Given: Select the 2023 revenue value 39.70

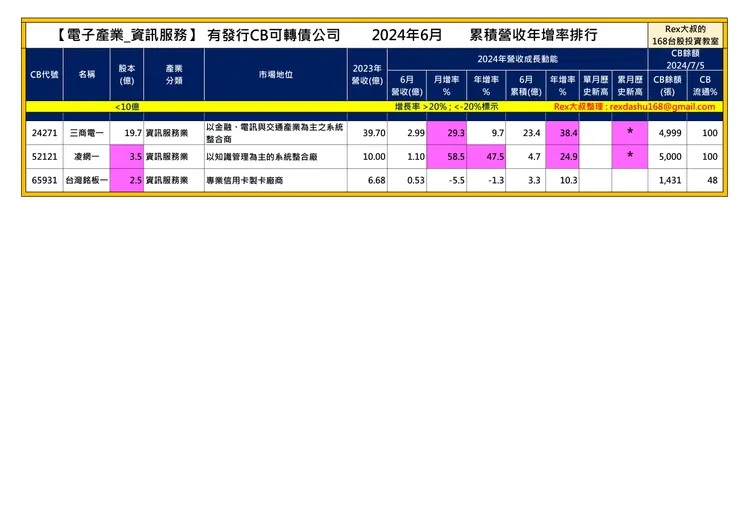Looking at the screenshot, I should [x=374, y=133].
